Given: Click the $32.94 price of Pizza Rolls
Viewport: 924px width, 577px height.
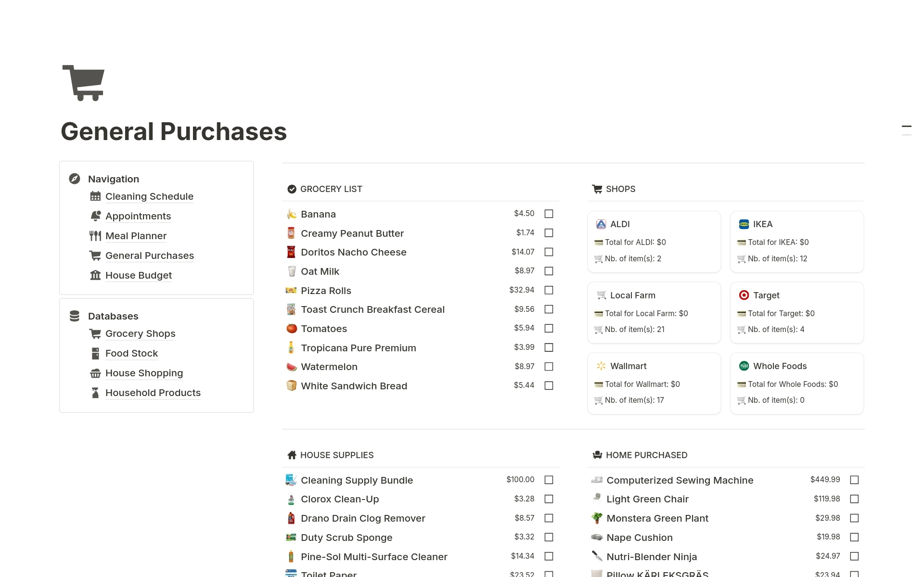Looking at the screenshot, I should pos(522,290).
